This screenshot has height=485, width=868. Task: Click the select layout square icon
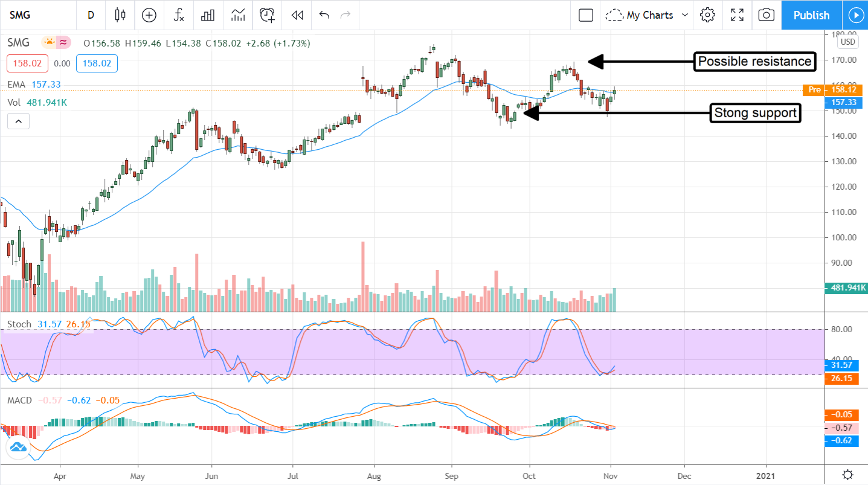click(x=585, y=15)
